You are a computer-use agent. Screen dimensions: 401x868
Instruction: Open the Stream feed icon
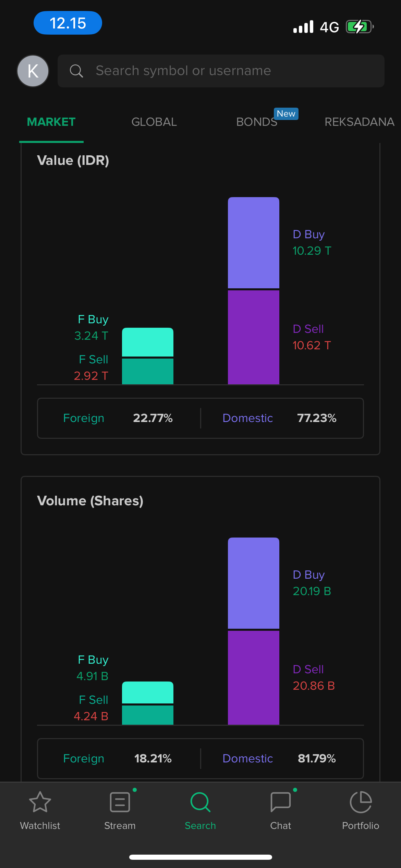click(x=120, y=802)
